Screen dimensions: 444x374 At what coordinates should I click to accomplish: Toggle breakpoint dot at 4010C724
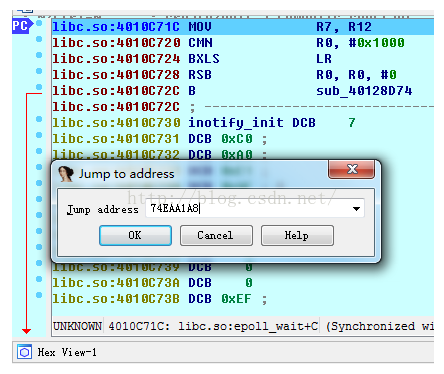39,55
